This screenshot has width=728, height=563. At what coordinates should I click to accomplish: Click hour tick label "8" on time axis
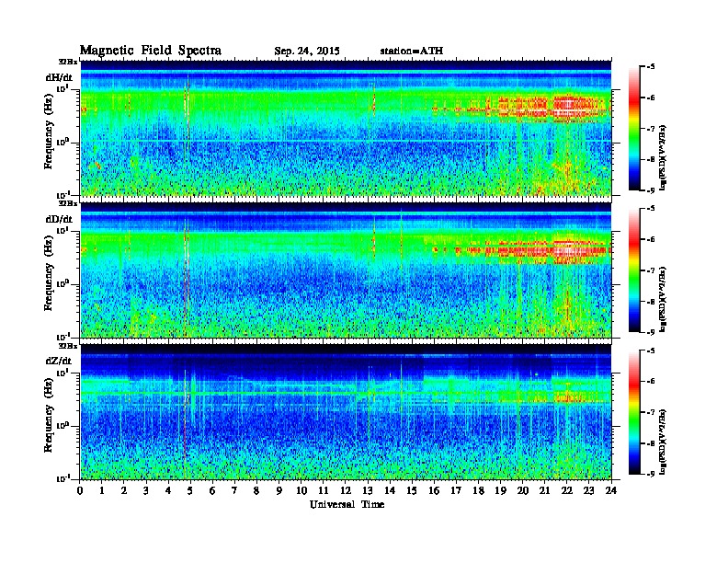256,490
